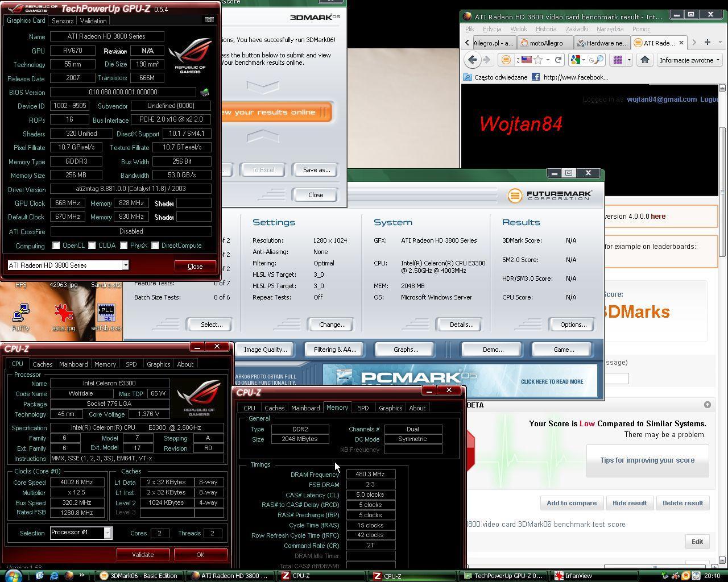This screenshot has width=728, height=582.
Task: Open the Sensors tab in GPU-Z
Action: tap(63, 20)
